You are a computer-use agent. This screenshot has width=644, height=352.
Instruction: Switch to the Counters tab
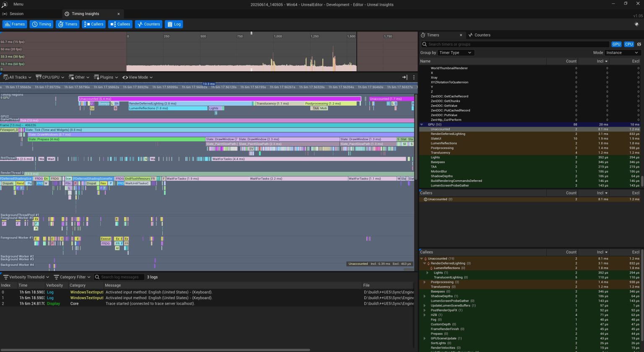pyautogui.click(x=479, y=35)
